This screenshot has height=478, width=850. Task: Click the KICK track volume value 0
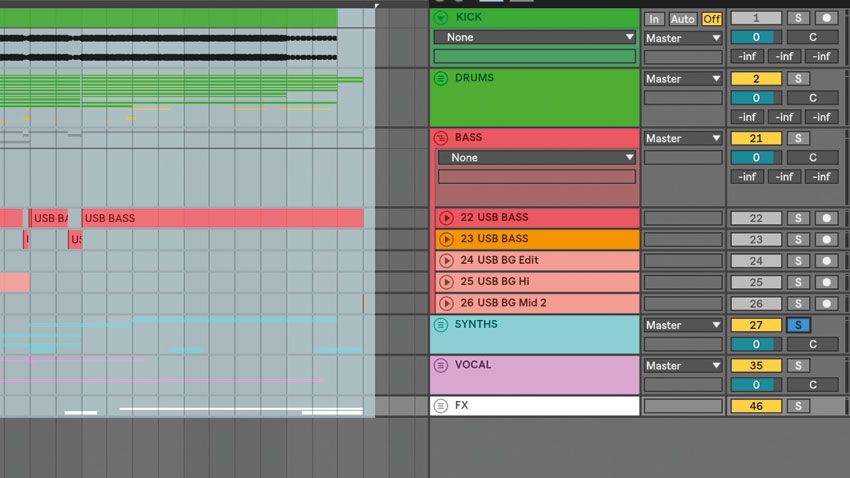tap(756, 37)
